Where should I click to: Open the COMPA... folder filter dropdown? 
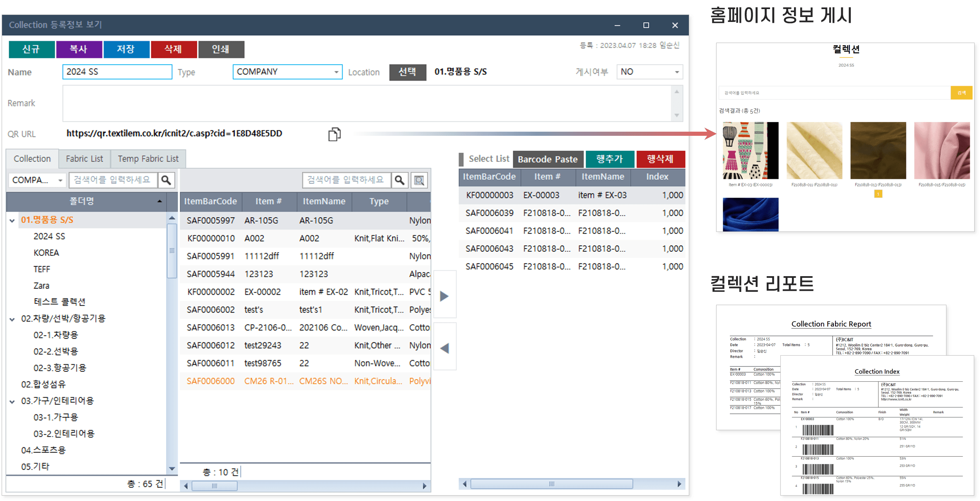coord(60,181)
